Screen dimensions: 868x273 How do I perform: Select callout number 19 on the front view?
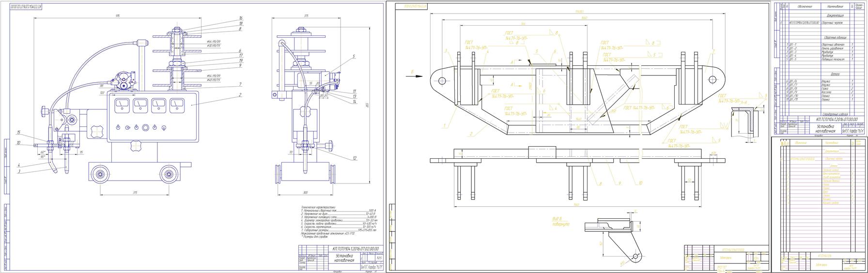(x=240, y=61)
